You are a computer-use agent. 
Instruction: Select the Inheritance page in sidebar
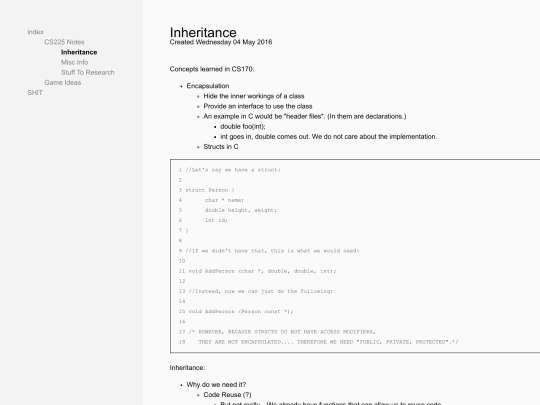(79, 52)
